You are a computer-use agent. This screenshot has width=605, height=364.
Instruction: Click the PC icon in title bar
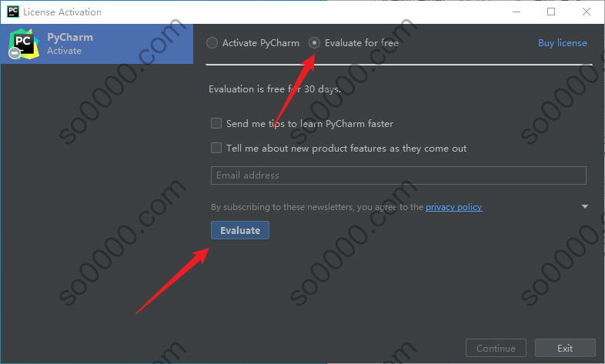(13, 12)
